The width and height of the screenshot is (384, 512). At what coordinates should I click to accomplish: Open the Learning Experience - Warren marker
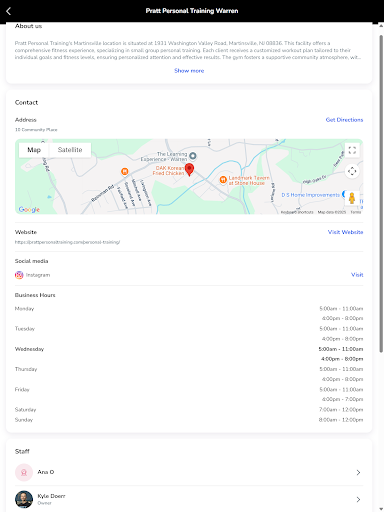point(193,156)
